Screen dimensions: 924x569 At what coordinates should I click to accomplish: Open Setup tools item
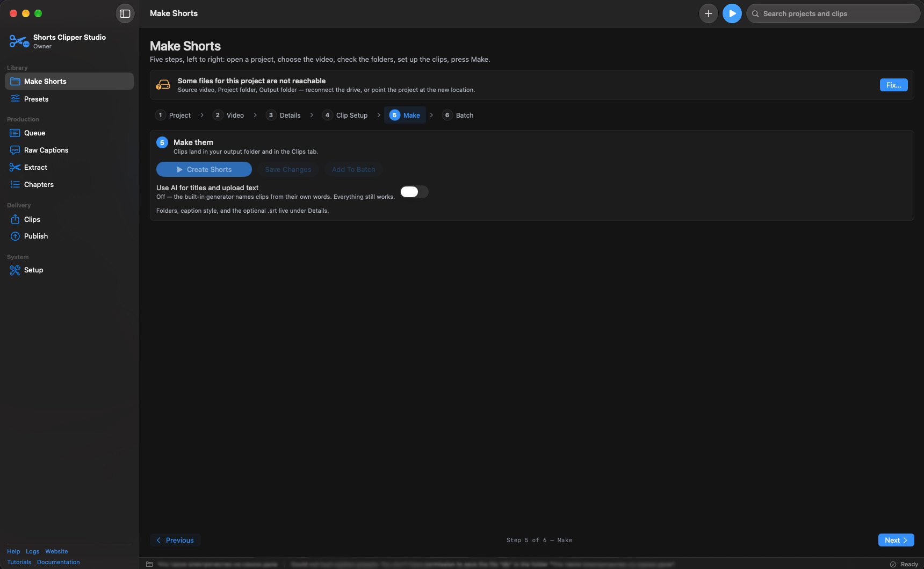69,270
